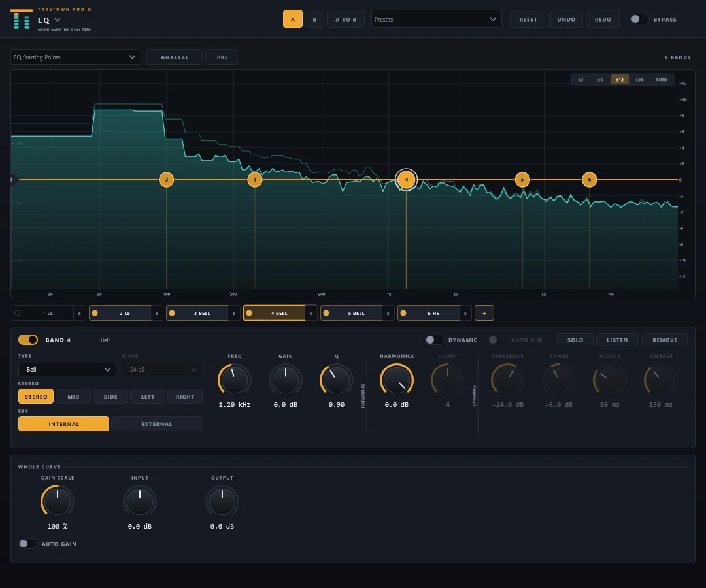This screenshot has height=588, width=706.
Task: Select band node 5 on the EQ curve
Action: coord(522,180)
